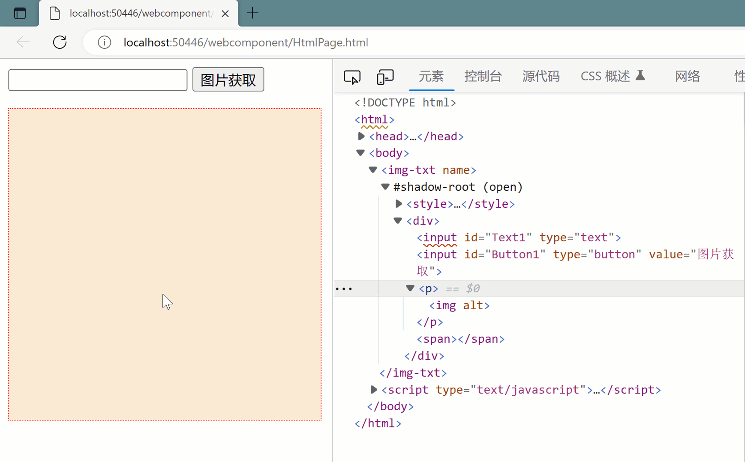Click the site information icon in address bar
This screenshot has height=462, width=745.
104,42
